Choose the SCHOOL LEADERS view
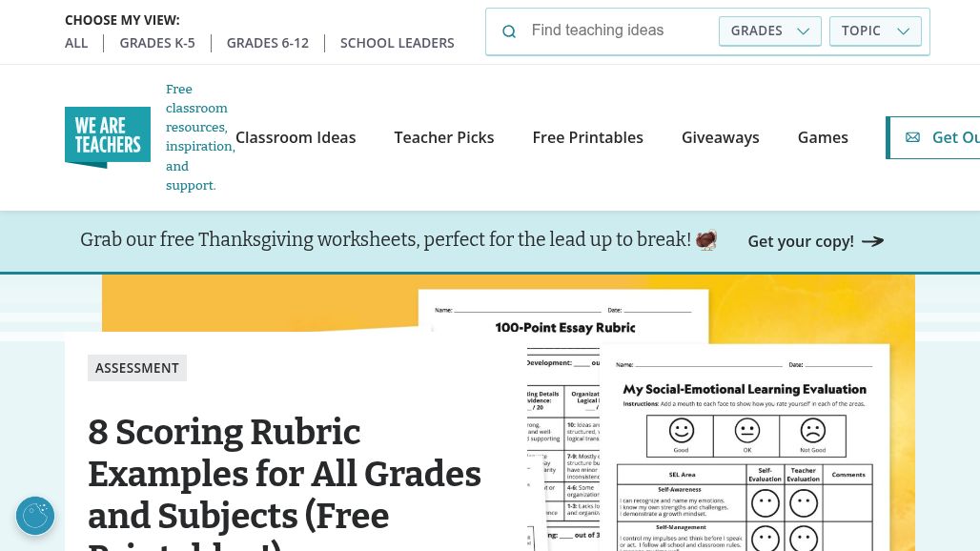The image size is (980, 551). pyautogui.click(x=398, y=43)
